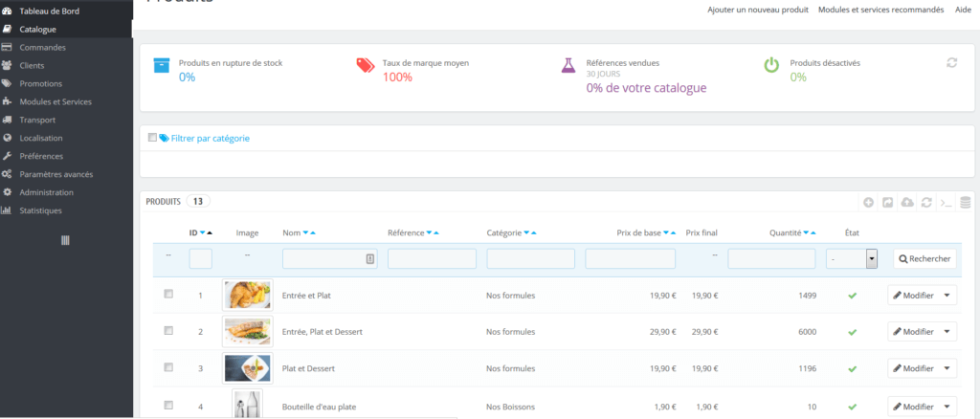Click the purple flask icon

(x=568, y=65)
